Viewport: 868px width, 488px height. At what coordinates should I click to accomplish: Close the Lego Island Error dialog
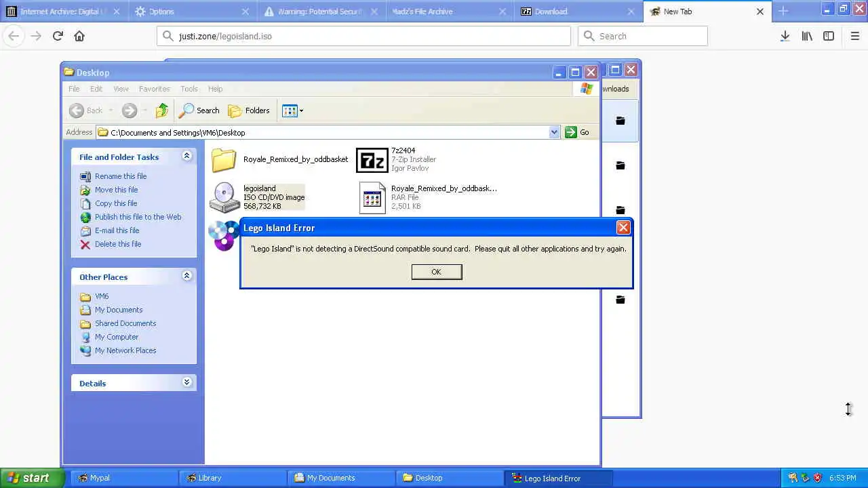coord(623,228)
